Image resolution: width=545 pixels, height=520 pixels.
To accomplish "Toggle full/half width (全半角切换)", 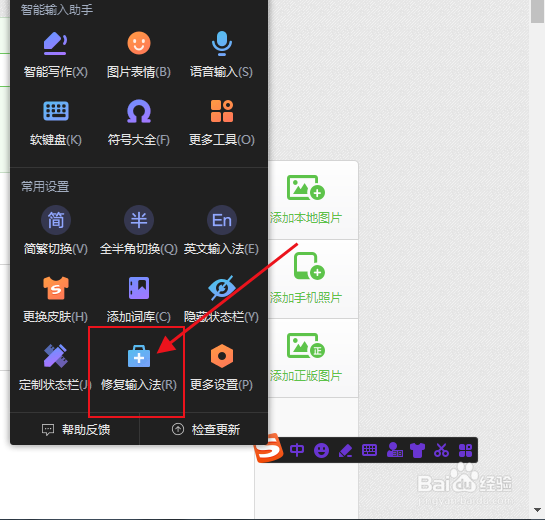I will tap(139, 231).
